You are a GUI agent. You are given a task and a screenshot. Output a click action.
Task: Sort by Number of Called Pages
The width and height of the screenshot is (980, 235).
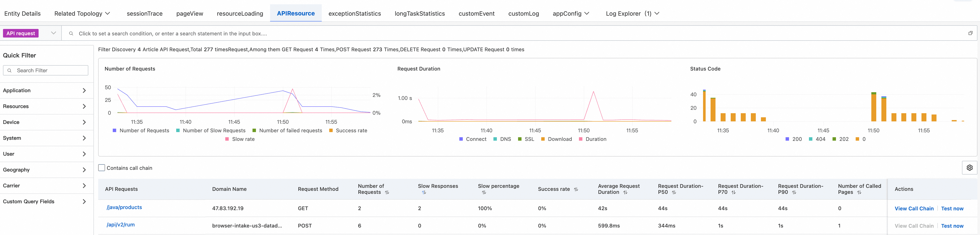(x=859, y=192)
